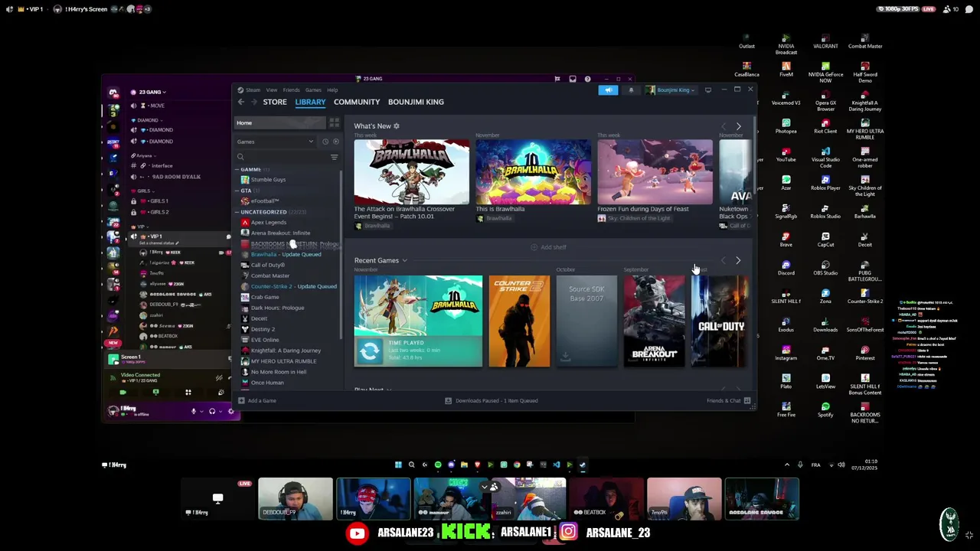
Task: Join the GIRLS 1 voice channel in Discord
Action: pyautogui.click(x=158, y=201)
